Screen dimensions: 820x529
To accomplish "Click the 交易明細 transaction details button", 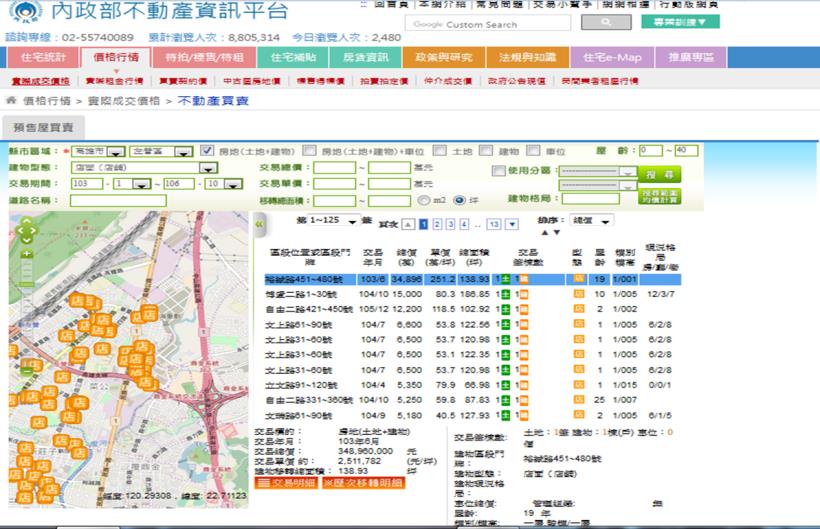I will 286,482.
